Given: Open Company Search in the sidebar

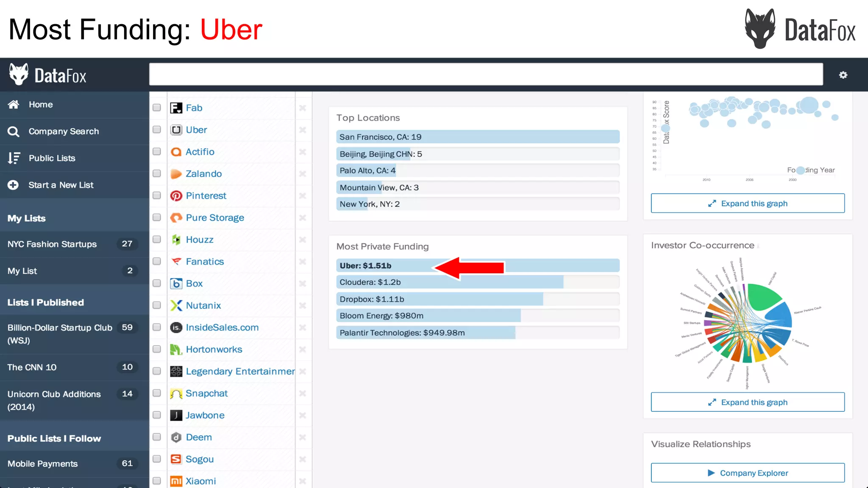Looking at the screenshot, I should point(74,131).
